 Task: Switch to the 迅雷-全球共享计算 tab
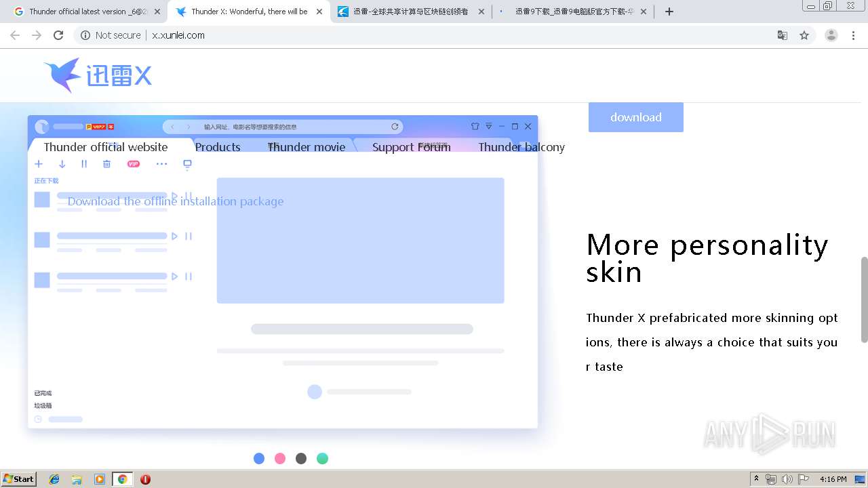pos(410,12)
